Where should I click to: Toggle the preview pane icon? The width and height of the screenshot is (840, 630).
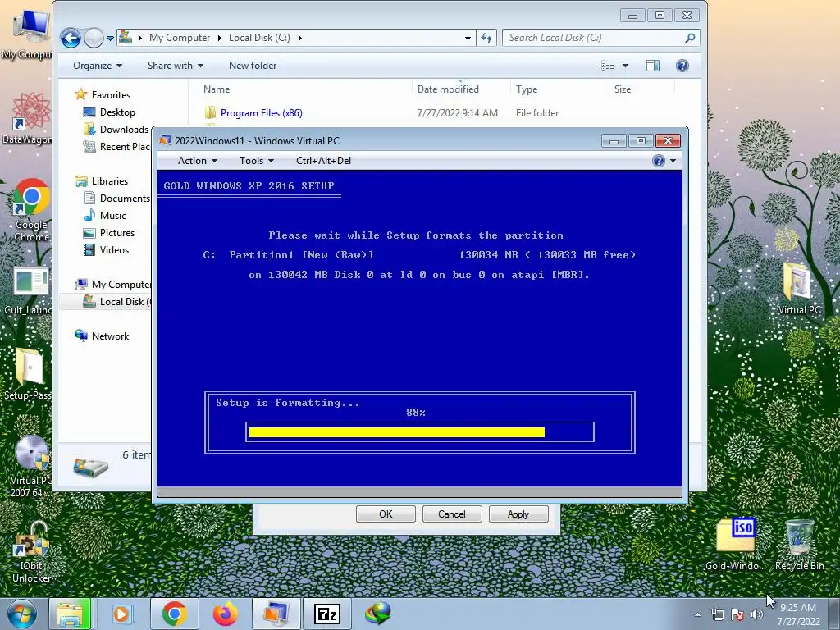point(653,66)
